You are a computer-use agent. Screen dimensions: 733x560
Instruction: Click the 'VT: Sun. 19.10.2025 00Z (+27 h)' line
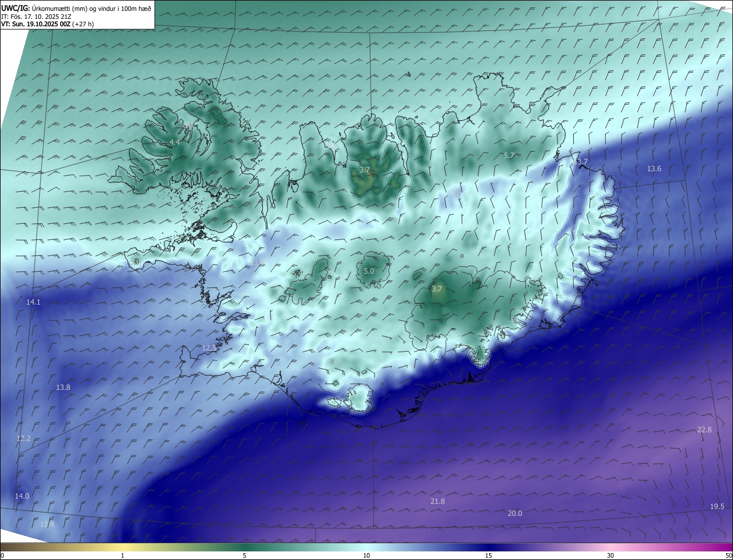[48, 24]
